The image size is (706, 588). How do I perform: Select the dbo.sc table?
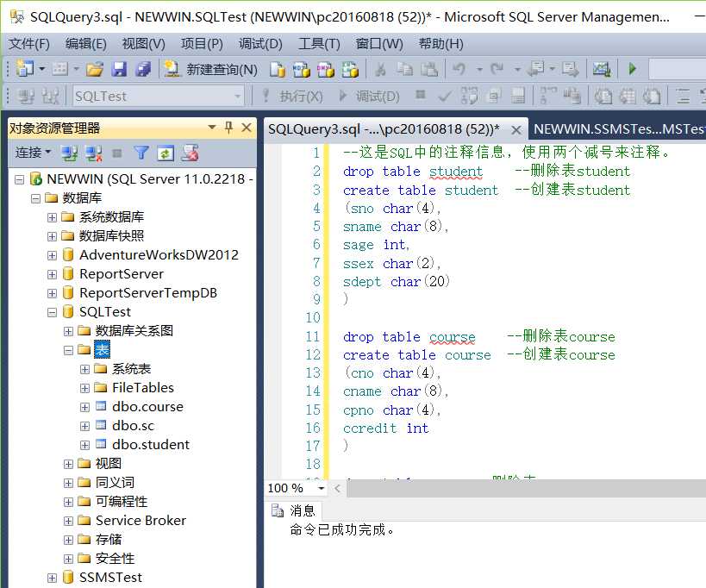pos(133,425)
